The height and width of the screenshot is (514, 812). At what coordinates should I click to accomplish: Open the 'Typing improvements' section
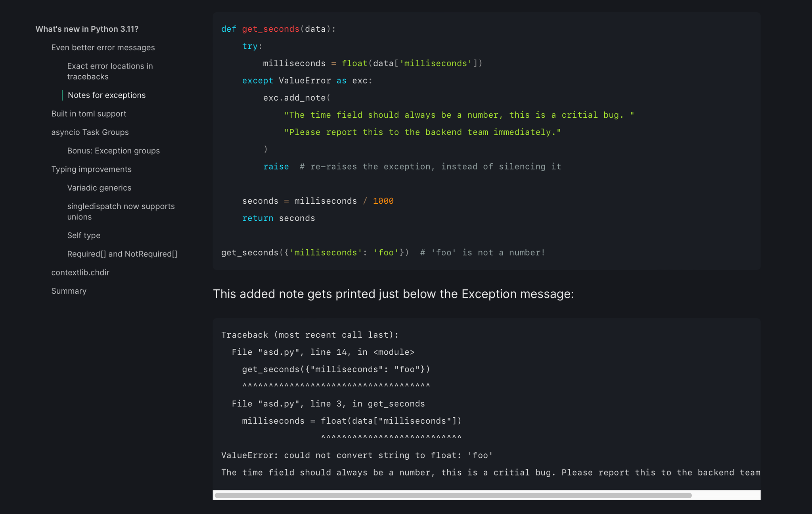pos(91,169)
